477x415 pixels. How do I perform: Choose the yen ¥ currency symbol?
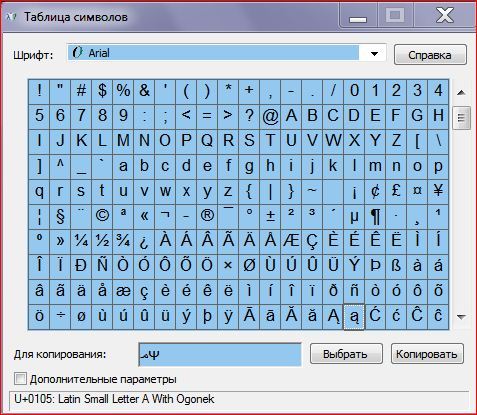click(438, 191)
